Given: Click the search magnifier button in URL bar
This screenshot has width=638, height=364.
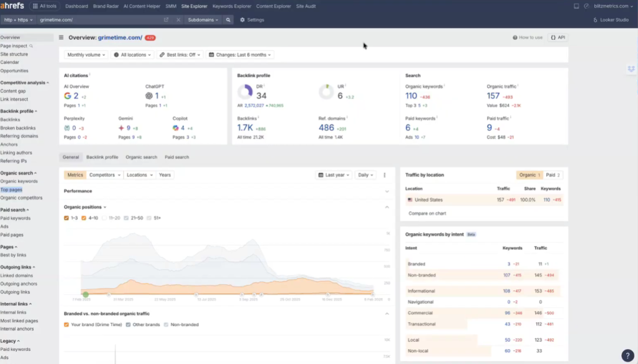Looking at the screenshot, I should [228, 20].
